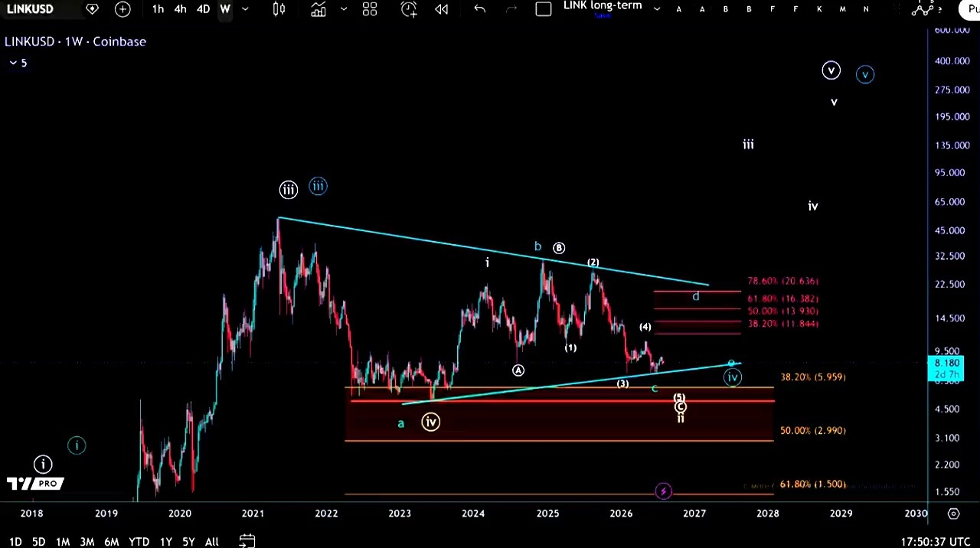Image resolution: width=980 pixels, height=548 pixels.
Task: Open the LINKUSD symbol search
Action: point(31,9)
